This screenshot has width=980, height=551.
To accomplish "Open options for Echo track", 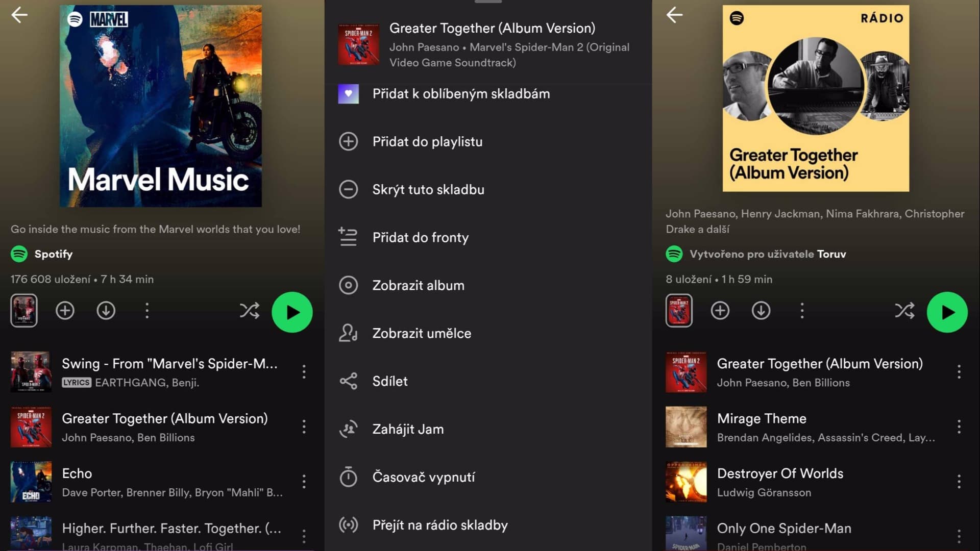I will [304, 482].
